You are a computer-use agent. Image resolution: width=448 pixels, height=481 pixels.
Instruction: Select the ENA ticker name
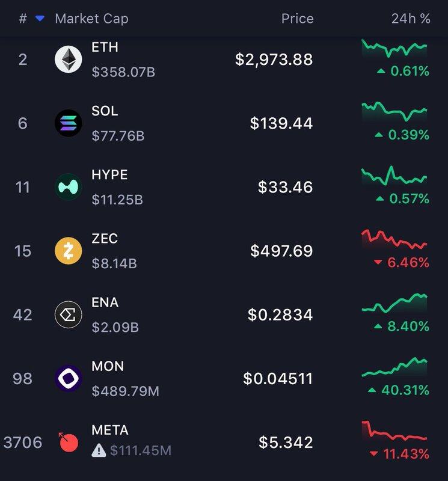[105, 302]
